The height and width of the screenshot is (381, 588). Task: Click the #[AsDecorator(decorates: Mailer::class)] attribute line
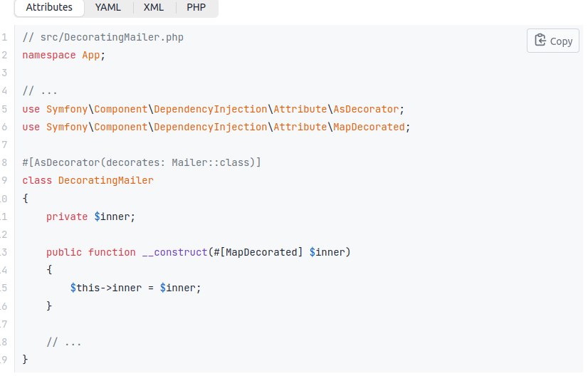142,163
